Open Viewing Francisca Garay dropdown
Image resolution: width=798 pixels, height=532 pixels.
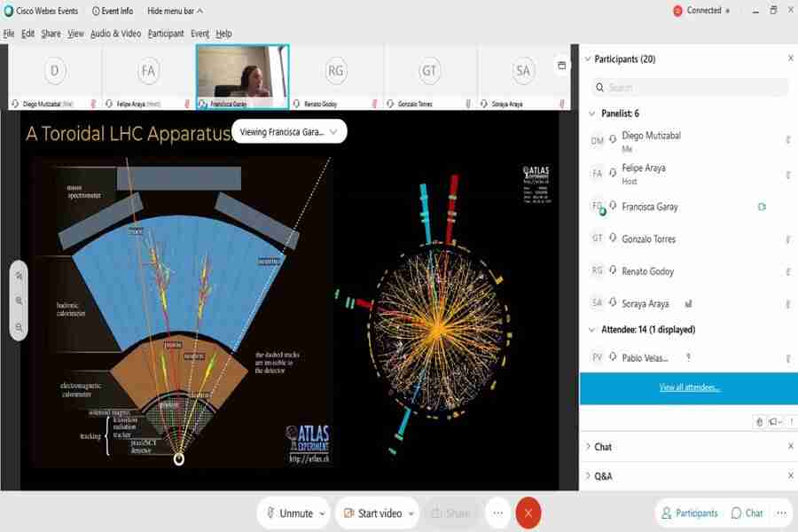(289, 132)
